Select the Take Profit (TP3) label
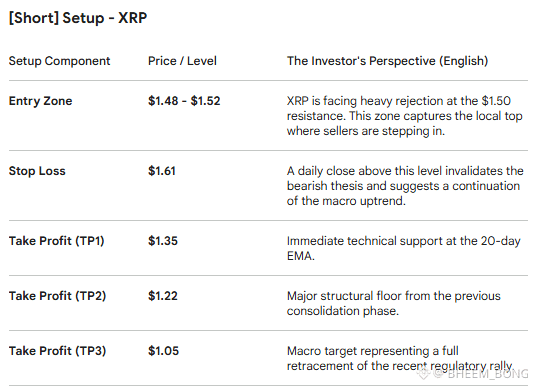This screenshot has height=389, width=536. [57, 351]
